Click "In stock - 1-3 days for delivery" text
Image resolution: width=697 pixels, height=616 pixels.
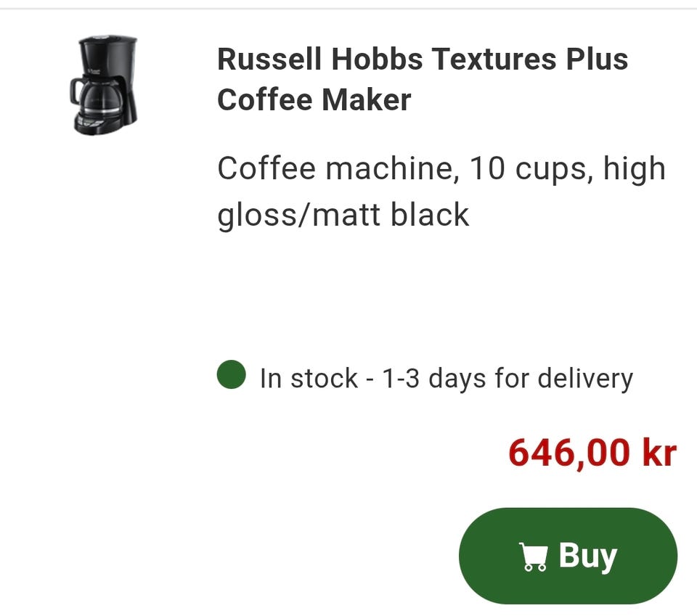coord(446,379)
